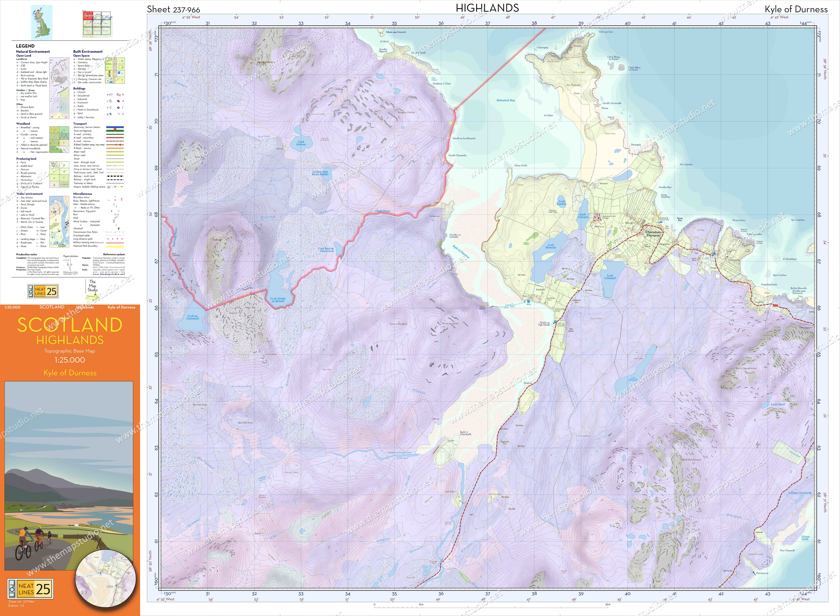Click the "Daill River" map label

pos(383,211)
